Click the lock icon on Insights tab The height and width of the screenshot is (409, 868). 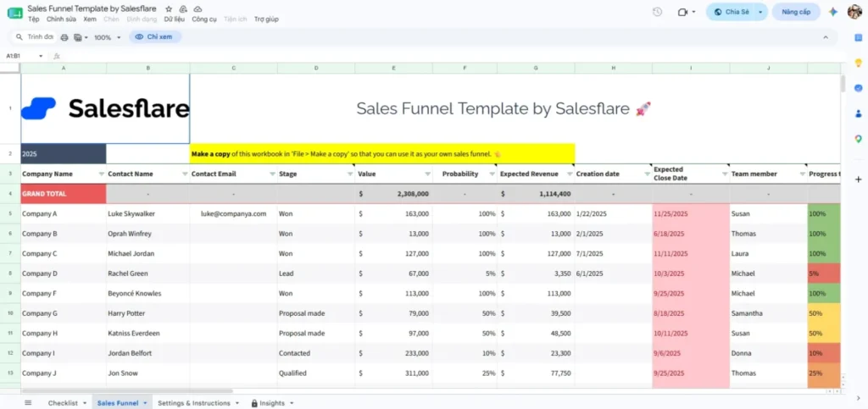point(254,403)
